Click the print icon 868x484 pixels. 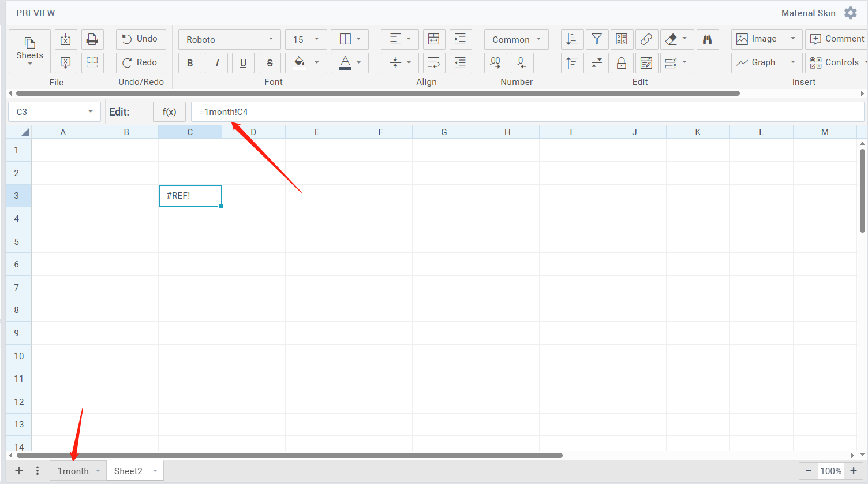[92, 39]
